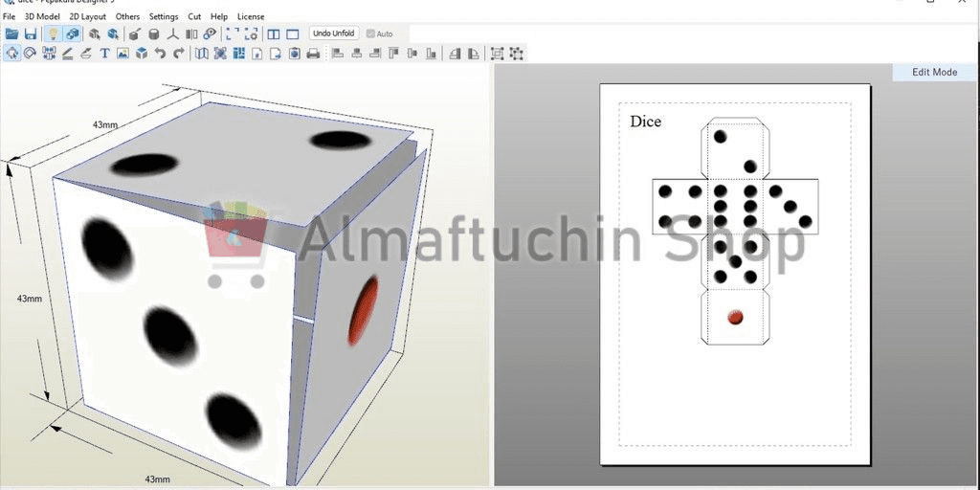Screen dimensions: 980x490
Task: Select the Select and Move tool
Action: tap(11, 54)
